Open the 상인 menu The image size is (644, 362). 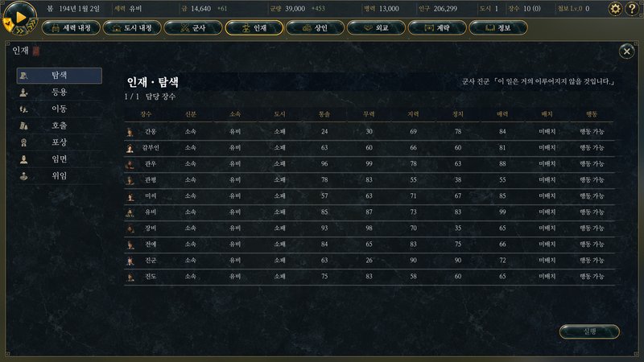pos(315,28)
